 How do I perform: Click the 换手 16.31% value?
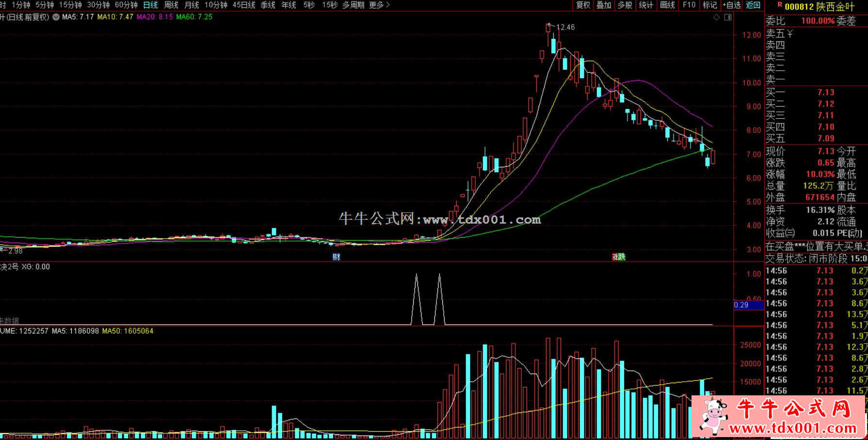tap(820, 210)
